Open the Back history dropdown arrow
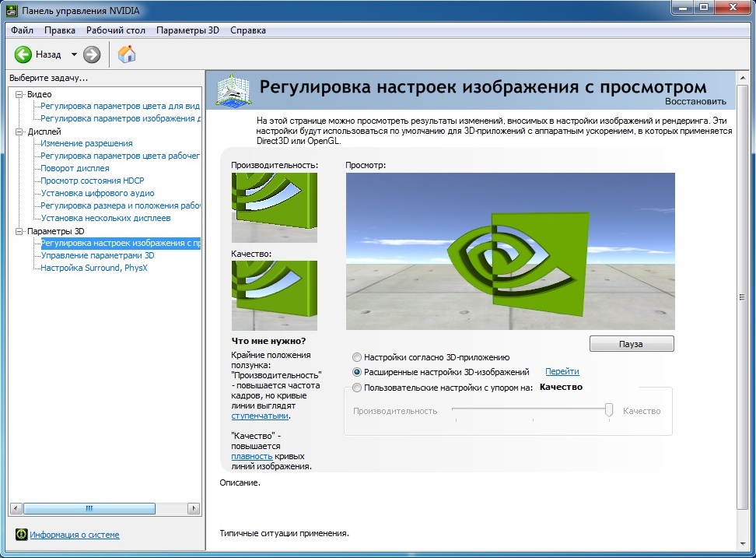Viewport: 756px width, 558px height. click(x=74, y=54)
